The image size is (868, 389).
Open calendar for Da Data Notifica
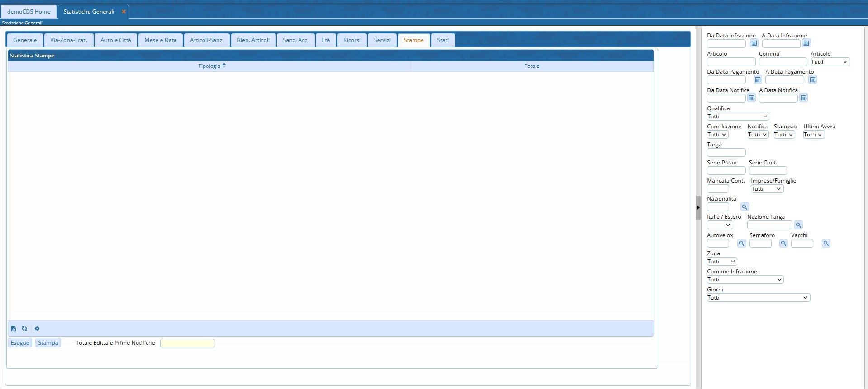tap(751, 98)
